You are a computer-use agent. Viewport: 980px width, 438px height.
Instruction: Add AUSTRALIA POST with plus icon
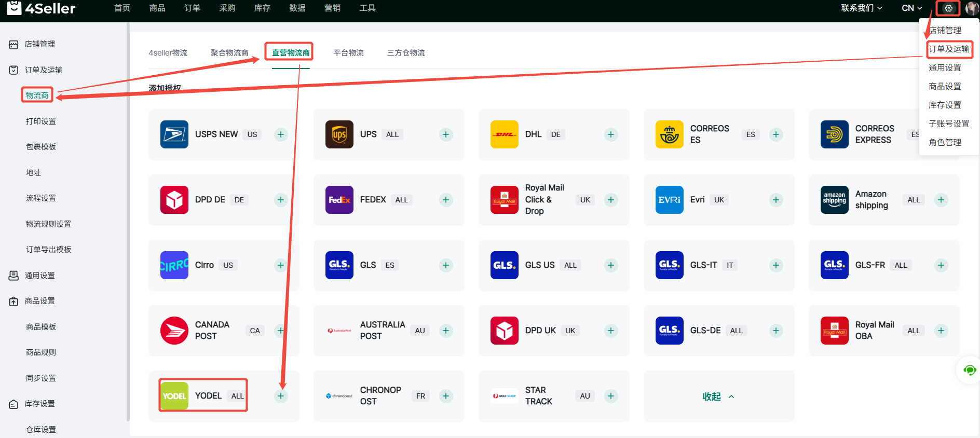point(446,331)
